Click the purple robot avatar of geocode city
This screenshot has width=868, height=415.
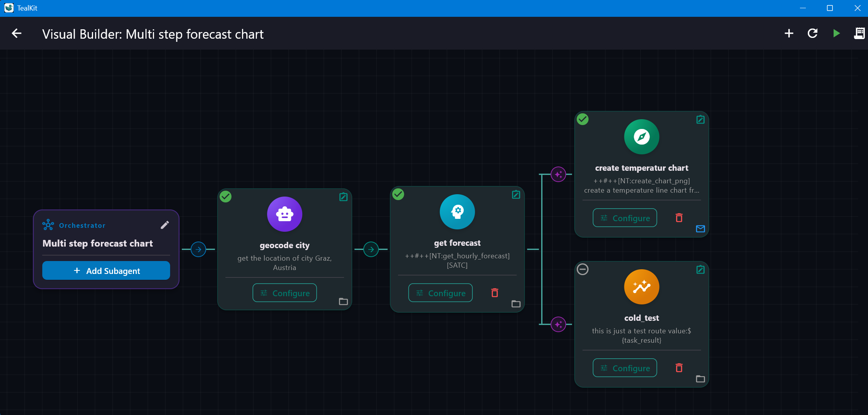(x=285, y=214)
